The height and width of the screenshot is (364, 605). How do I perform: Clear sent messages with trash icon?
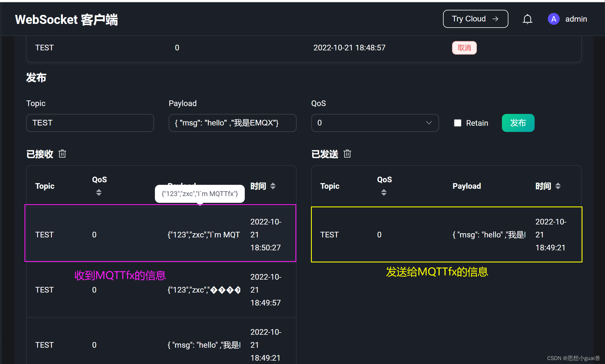point(347,154)
